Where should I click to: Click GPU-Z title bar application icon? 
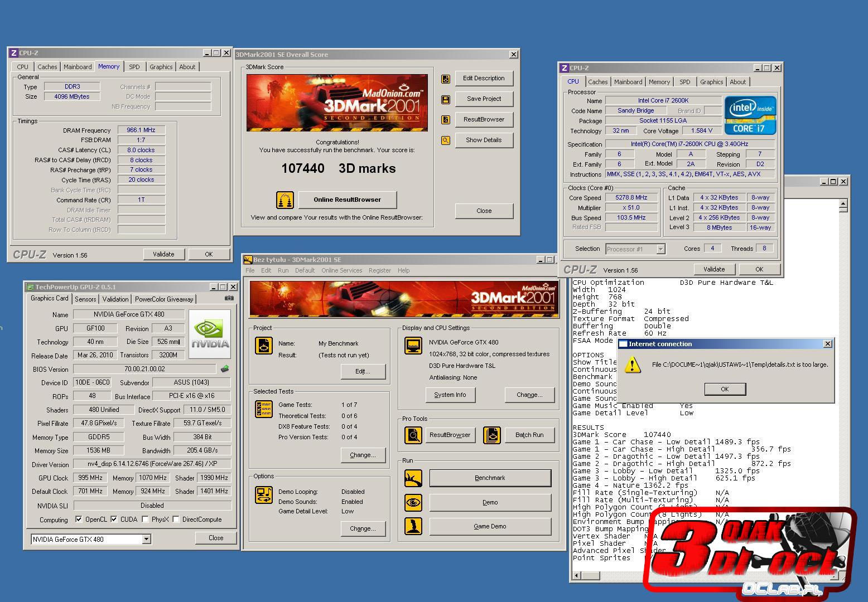31,287
